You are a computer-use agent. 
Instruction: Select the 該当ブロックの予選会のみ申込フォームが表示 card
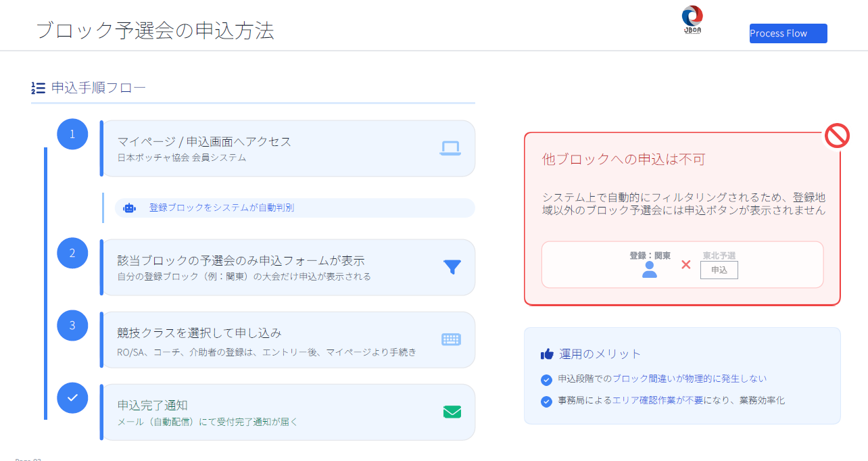[288, 267]
